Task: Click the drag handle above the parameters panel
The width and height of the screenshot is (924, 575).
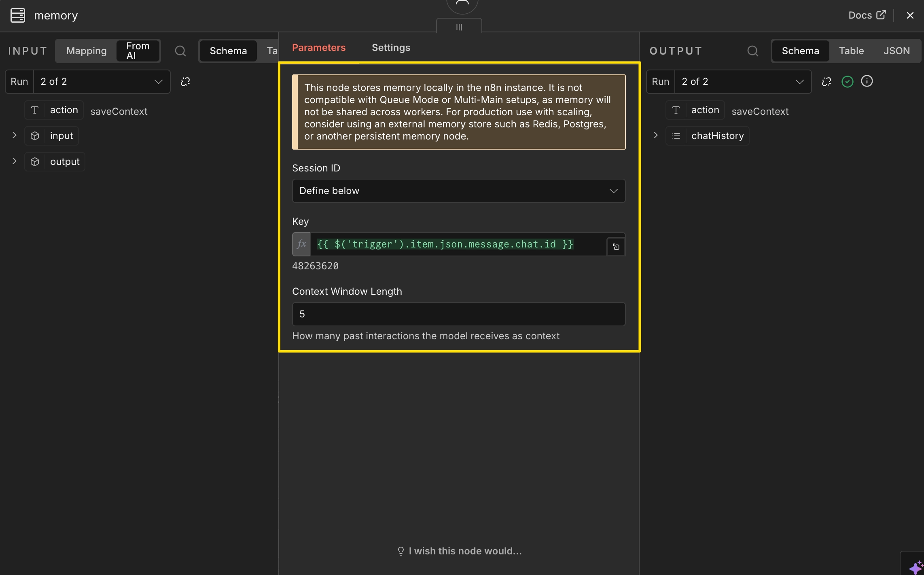Action: coord(459,27)
